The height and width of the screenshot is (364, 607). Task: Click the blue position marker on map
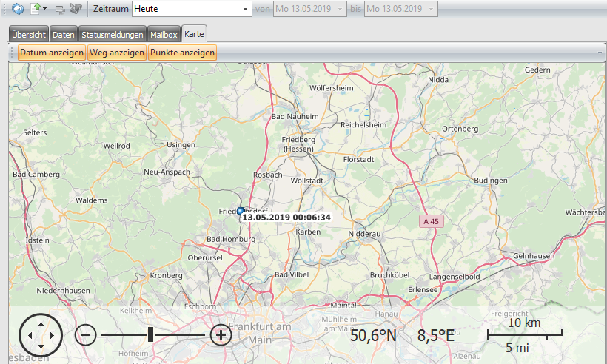(x=241, y=211)
